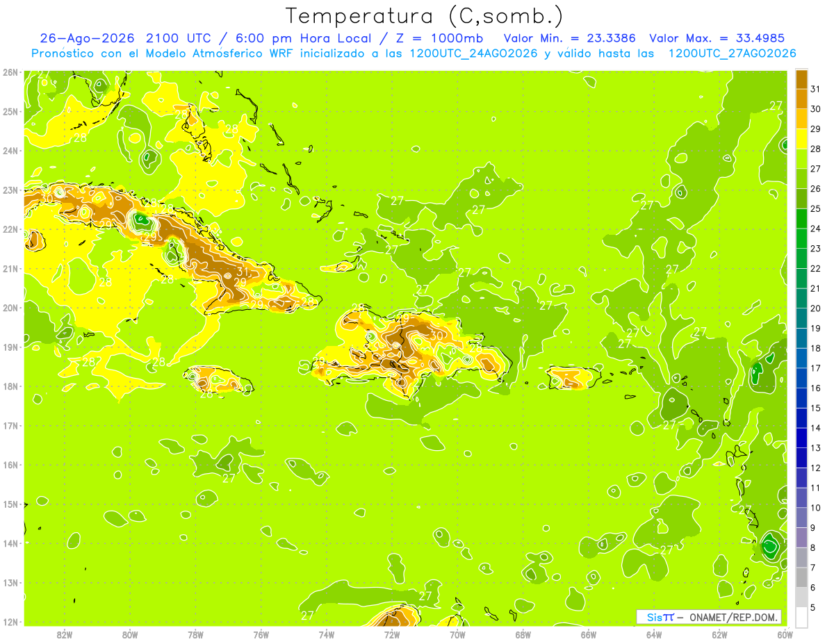This screenshot has height=644, width=834.
Task: Click the color bar segment between 29 and 30
Action: (x=801, y=119)
